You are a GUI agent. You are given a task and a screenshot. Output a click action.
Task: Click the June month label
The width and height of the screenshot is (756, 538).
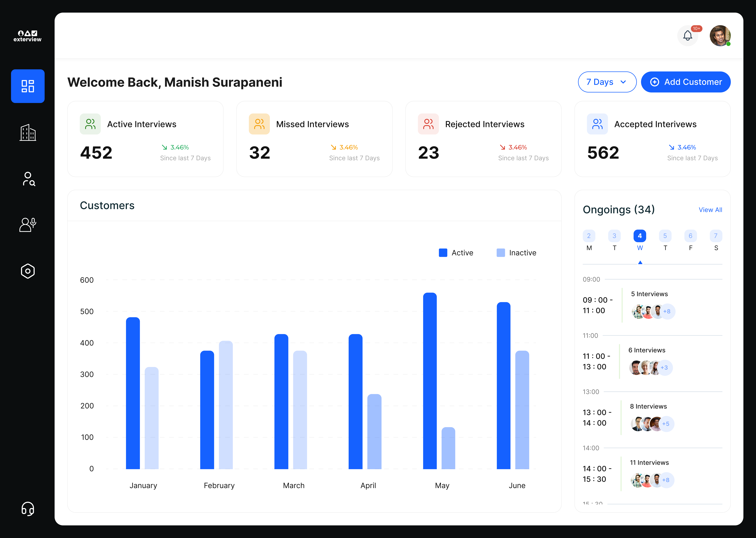click(517, 485)
